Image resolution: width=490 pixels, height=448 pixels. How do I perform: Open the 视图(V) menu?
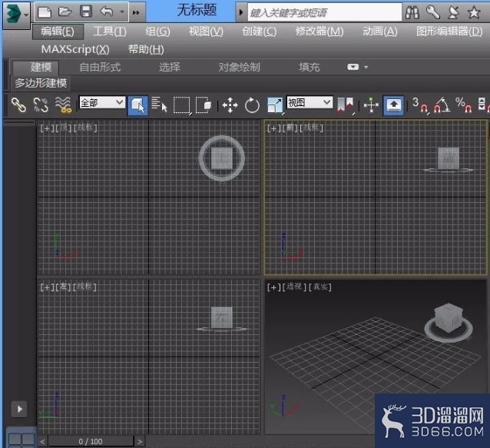click(206, 32)
